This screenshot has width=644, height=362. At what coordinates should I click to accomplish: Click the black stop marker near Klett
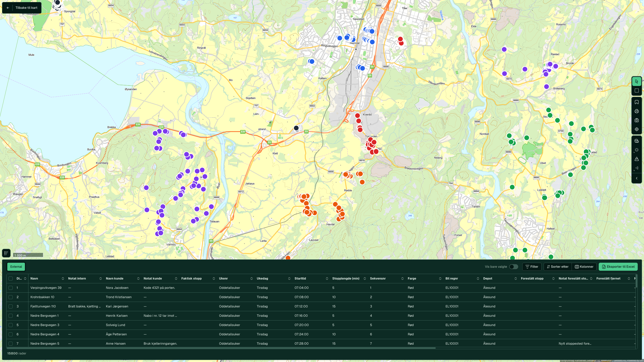[x=296, y=128]
